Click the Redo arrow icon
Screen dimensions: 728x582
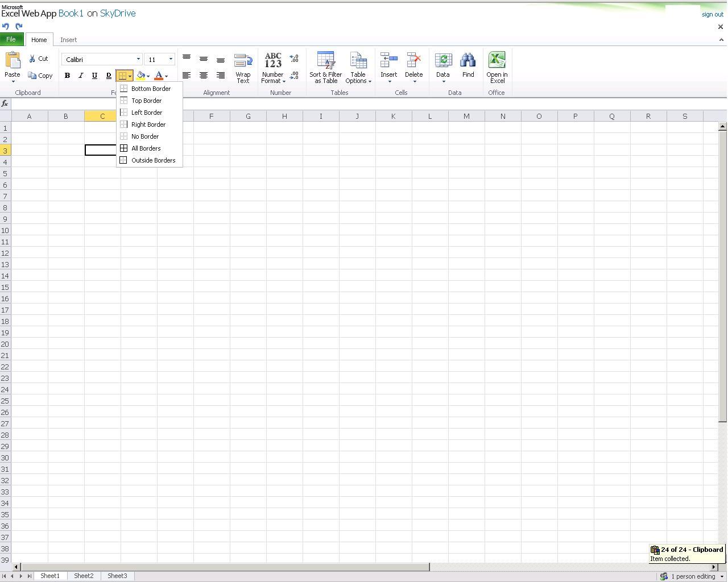19,26
